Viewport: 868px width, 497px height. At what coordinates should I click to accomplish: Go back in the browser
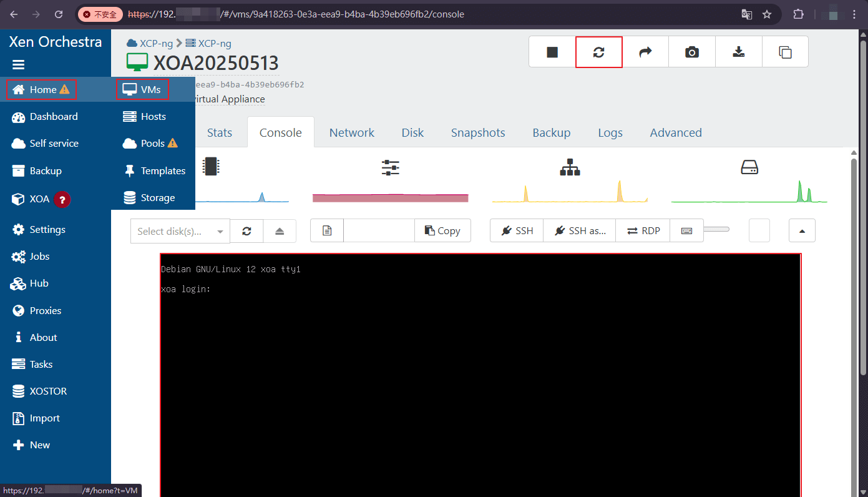[x=14, y=14]
